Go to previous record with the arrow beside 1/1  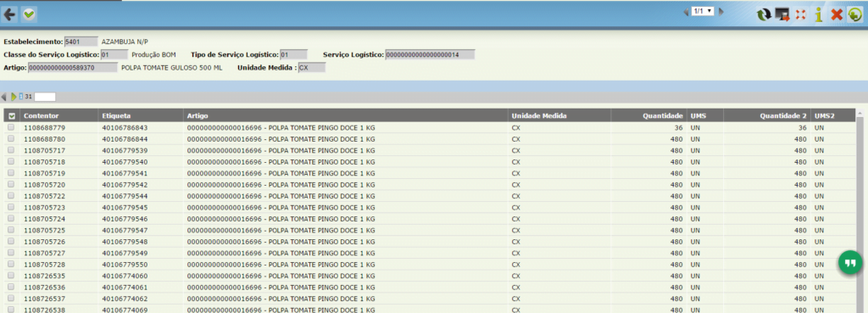coord(687,11)
